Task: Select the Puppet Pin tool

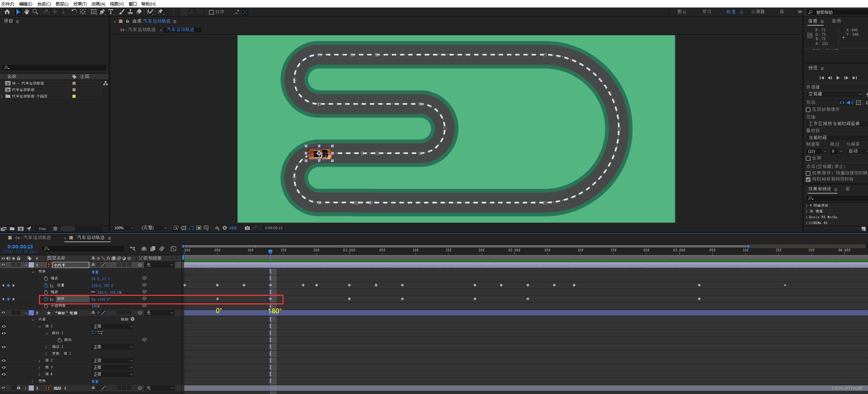Action: point(160,12)
